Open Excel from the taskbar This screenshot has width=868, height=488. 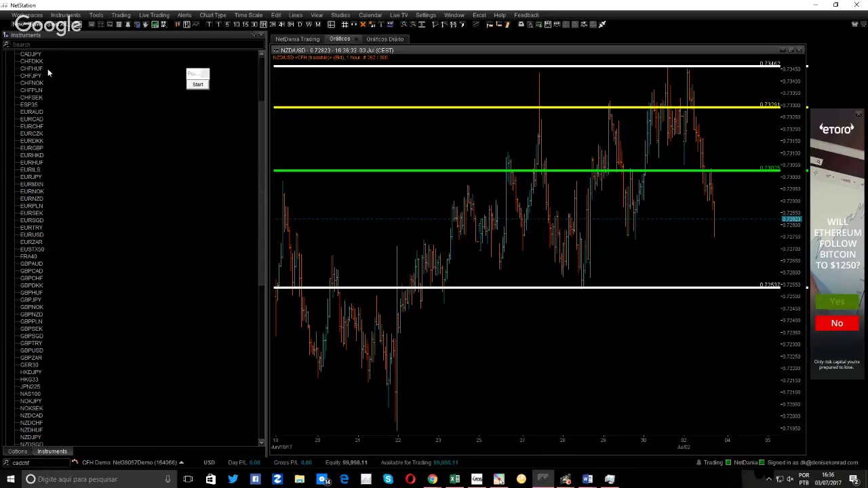click(x=455, y=479)
